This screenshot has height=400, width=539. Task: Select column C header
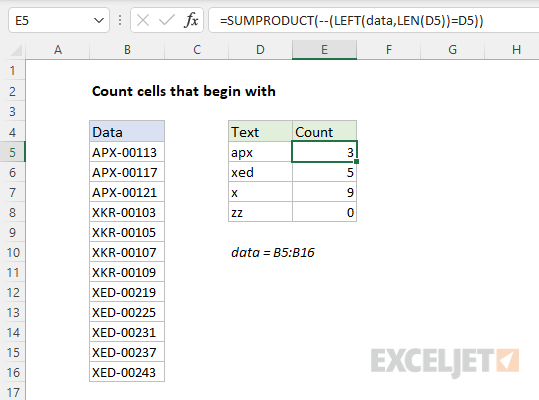[197, 50]
